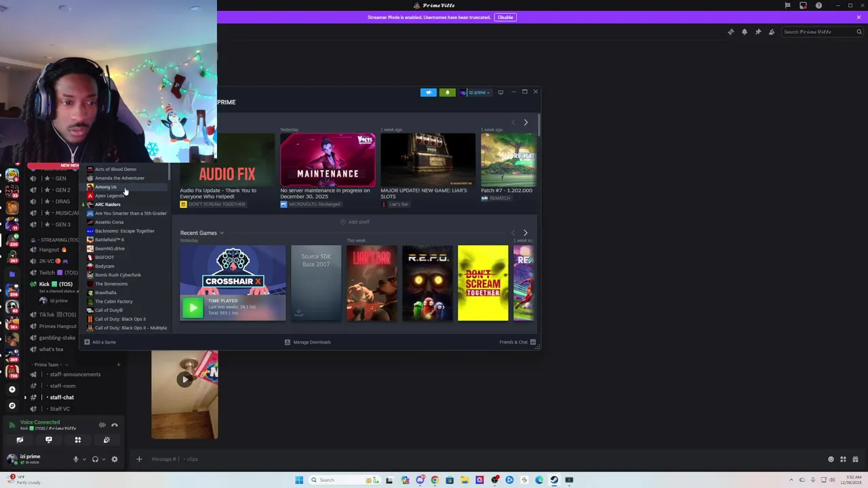Open R.E.P.O. recent game thumbnail

[427, 283]
